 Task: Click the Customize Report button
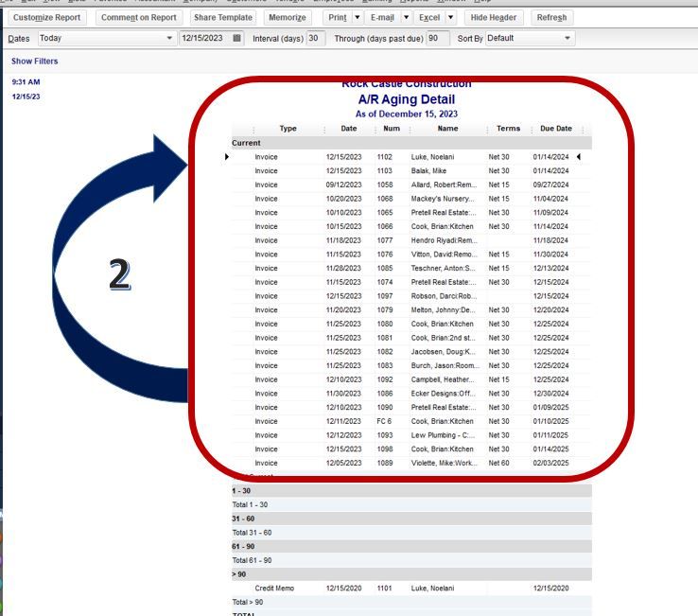(46, 17)
